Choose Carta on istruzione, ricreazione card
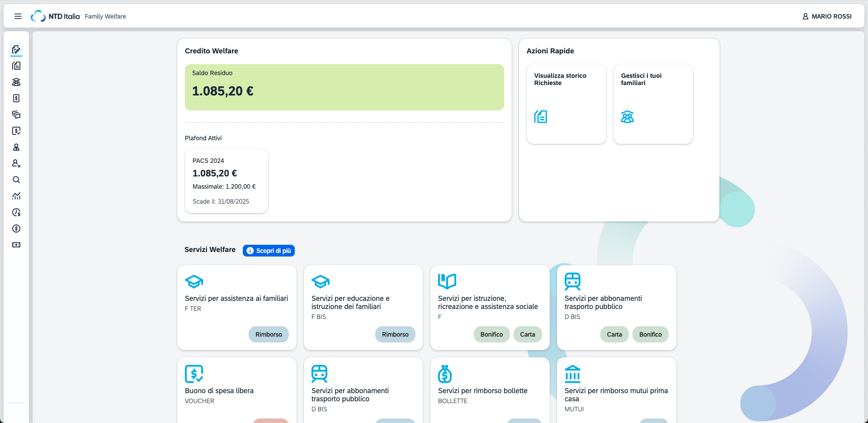The image size is (868, 423). [528, 334]
